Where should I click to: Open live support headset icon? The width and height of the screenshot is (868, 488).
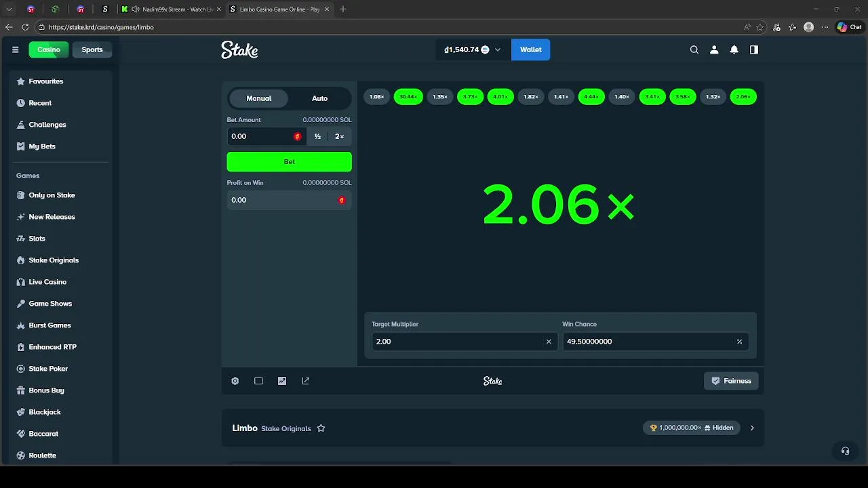845,451
